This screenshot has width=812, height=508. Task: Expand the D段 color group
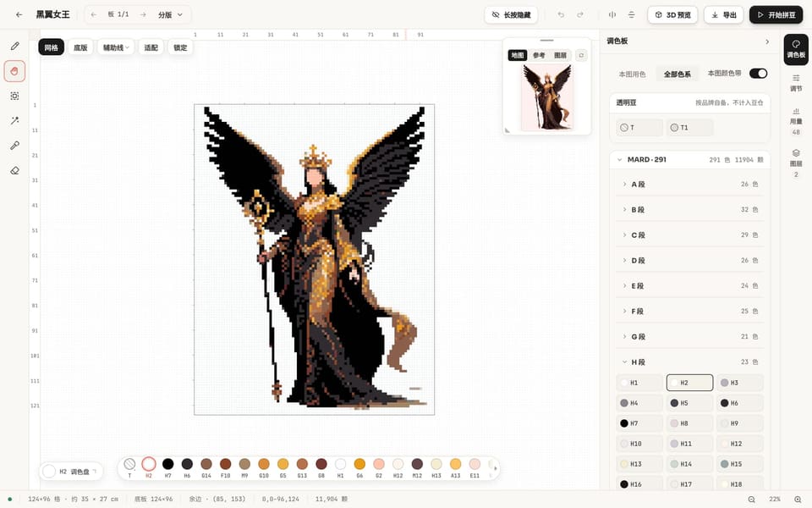pos(690,260)
